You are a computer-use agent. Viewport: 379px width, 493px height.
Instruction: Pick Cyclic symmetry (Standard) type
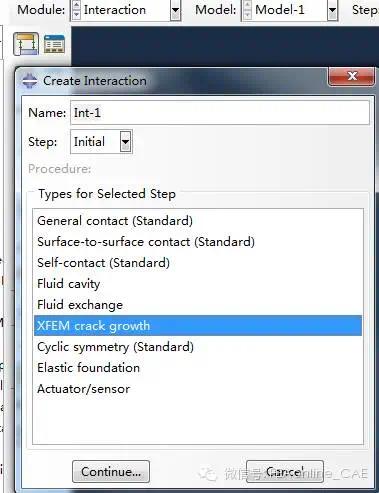click(x=198, y=347)
